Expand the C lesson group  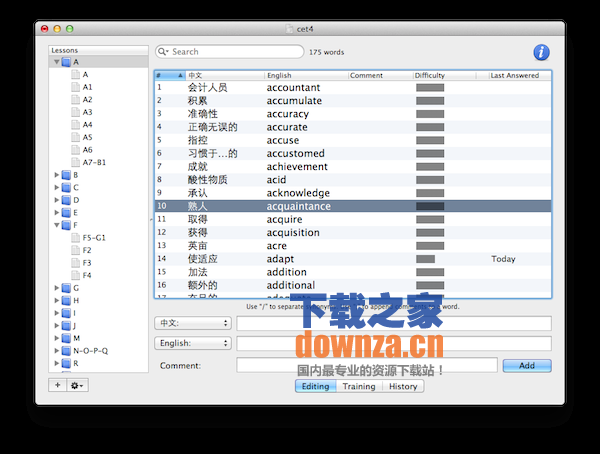coord(57,188)
